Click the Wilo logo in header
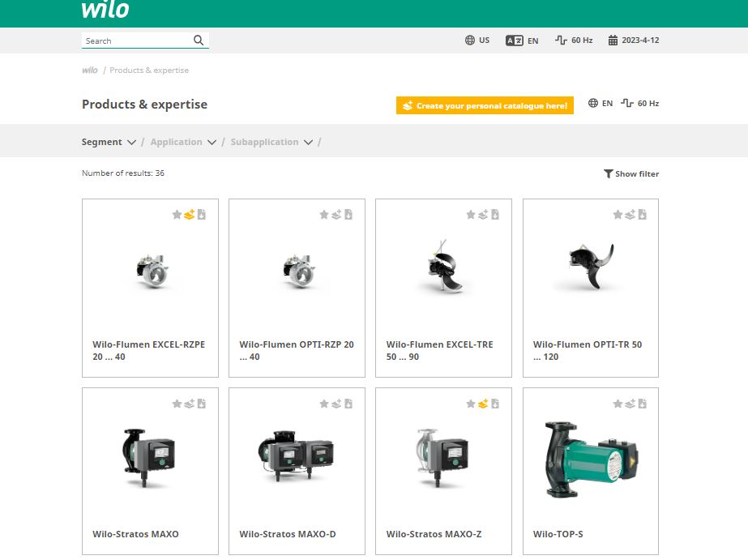This screenshot has width=748, height=560. pos(105,11)
